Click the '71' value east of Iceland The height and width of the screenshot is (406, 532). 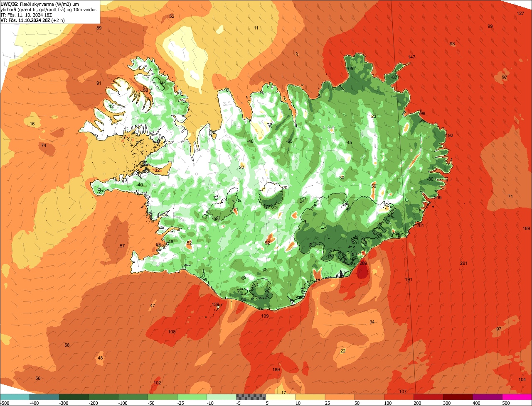(x=510, y=196)
